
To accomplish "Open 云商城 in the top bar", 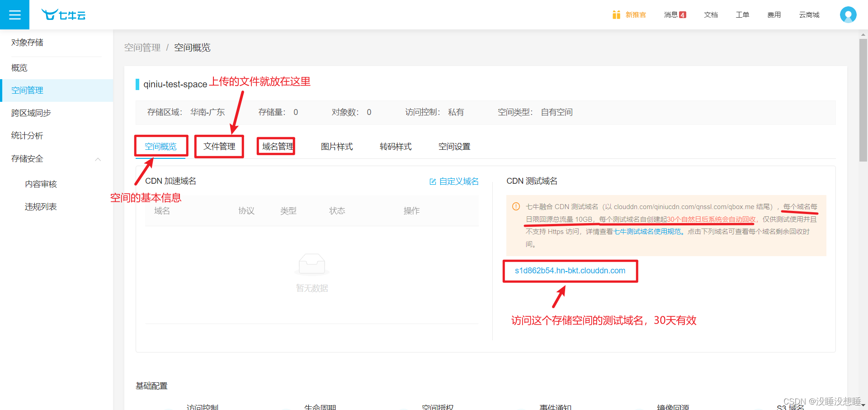I will coord(809,15).
